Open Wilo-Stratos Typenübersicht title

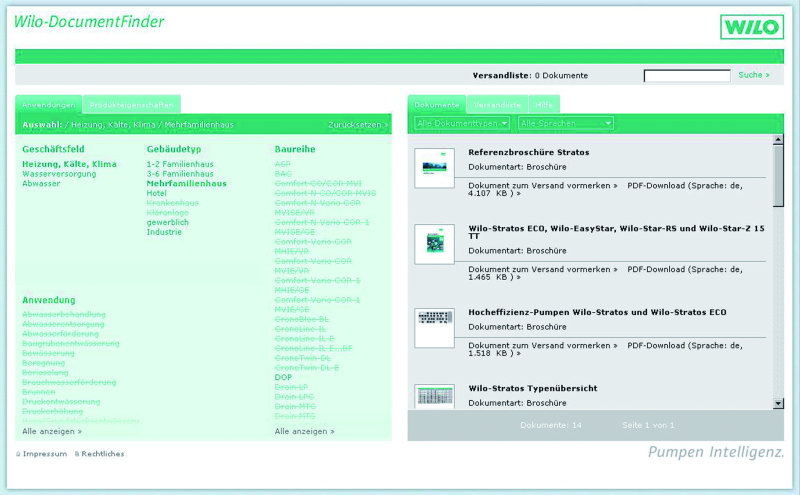pos(533,388)
